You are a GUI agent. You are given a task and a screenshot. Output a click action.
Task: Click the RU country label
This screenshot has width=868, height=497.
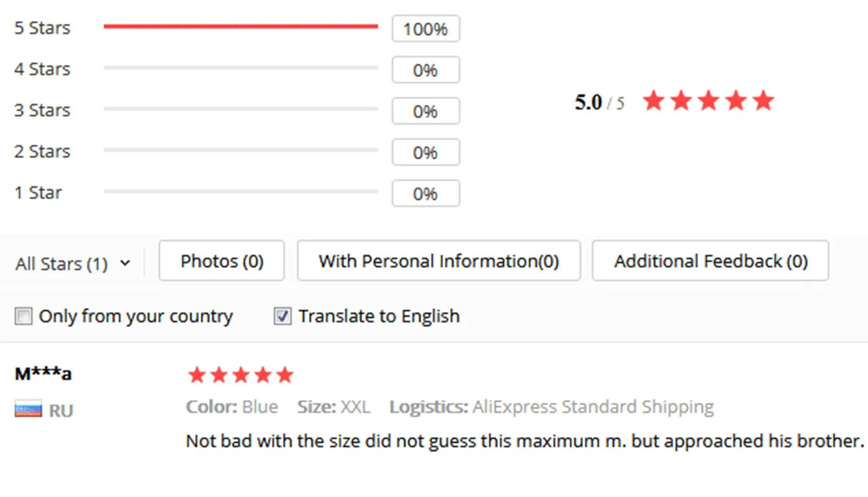[61, 411]
